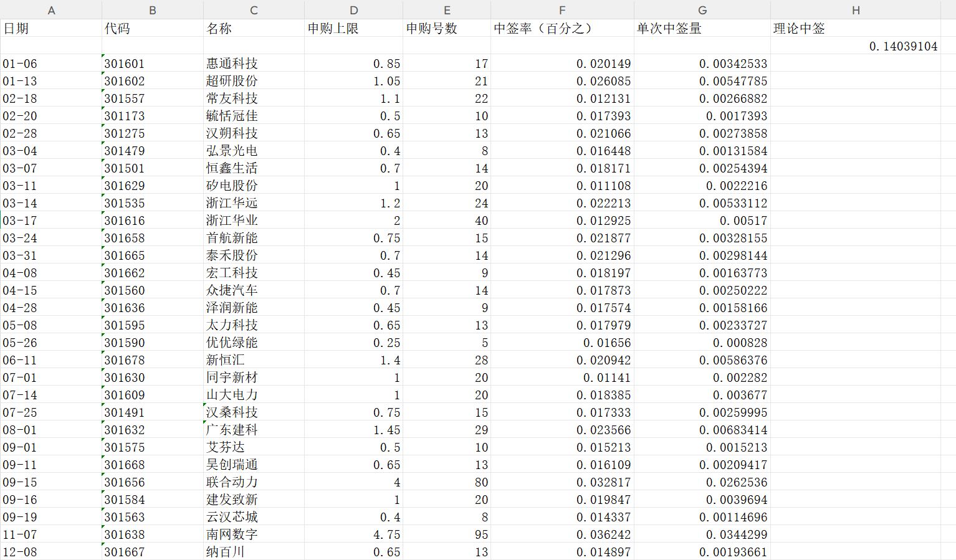This screenshot has height=560, width=956.
Task: Select column A header
Action: (x=51, y=10)
